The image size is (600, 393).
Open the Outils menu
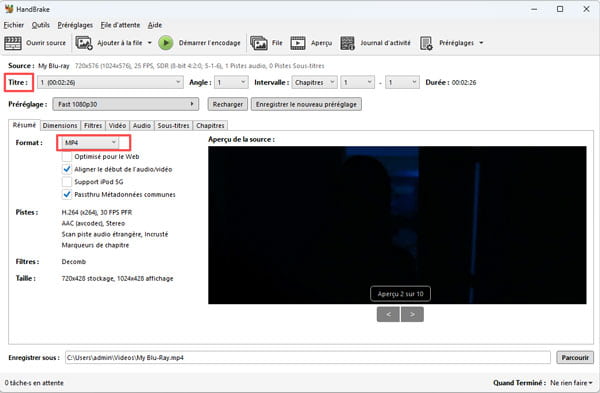click(x=41, y=25)
